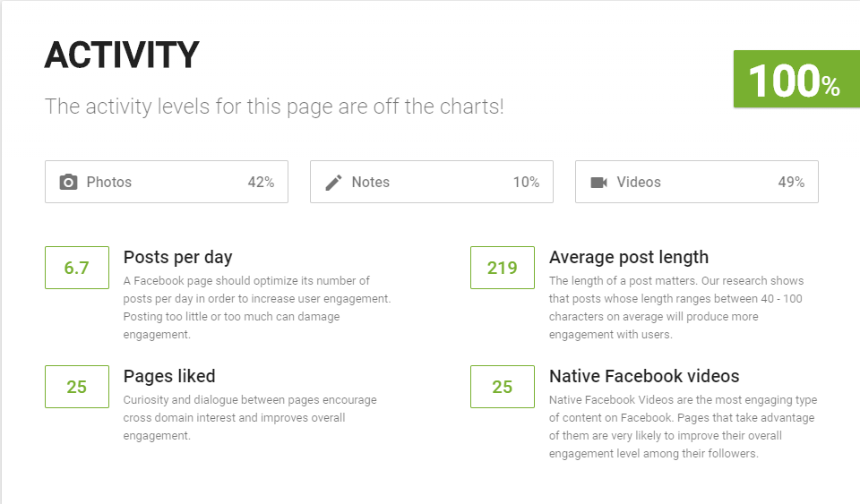860x504 pixels.
Task: Click the Native Facebook videos heading
Action: coord(644,376)
